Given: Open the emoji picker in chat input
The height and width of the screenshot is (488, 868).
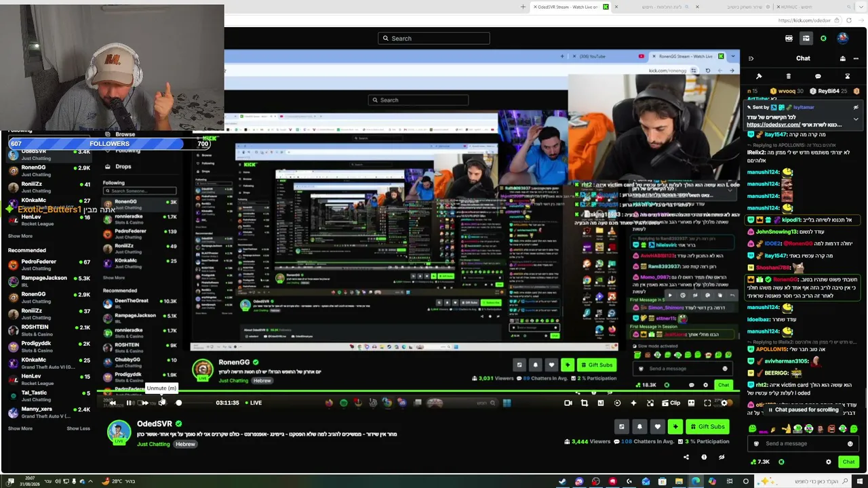Looking at the screenshot, I should [850, 444].
